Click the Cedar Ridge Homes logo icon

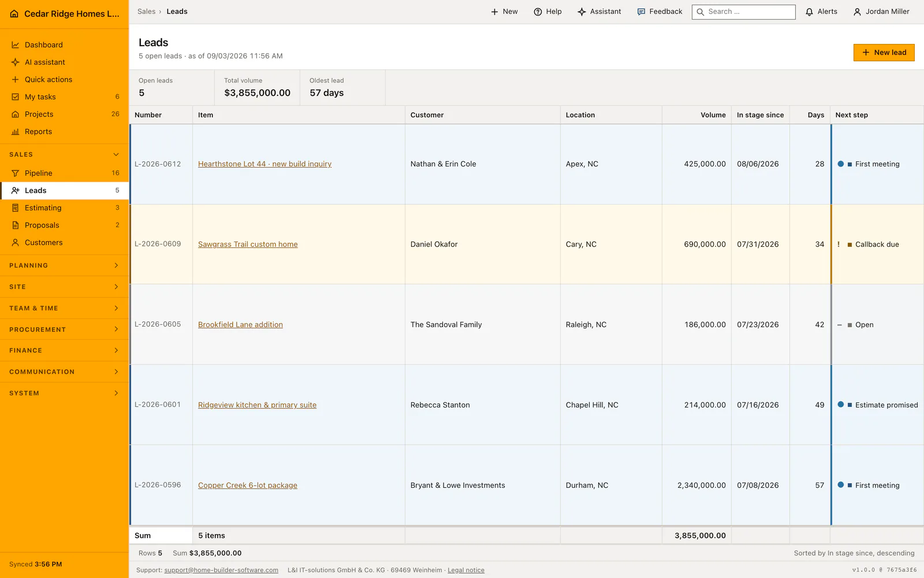(14, 13)
